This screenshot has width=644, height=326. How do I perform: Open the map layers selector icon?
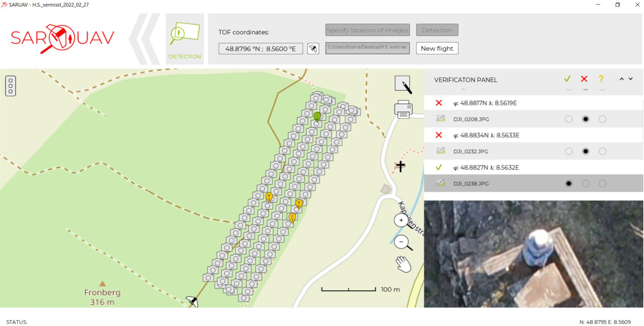11,86
